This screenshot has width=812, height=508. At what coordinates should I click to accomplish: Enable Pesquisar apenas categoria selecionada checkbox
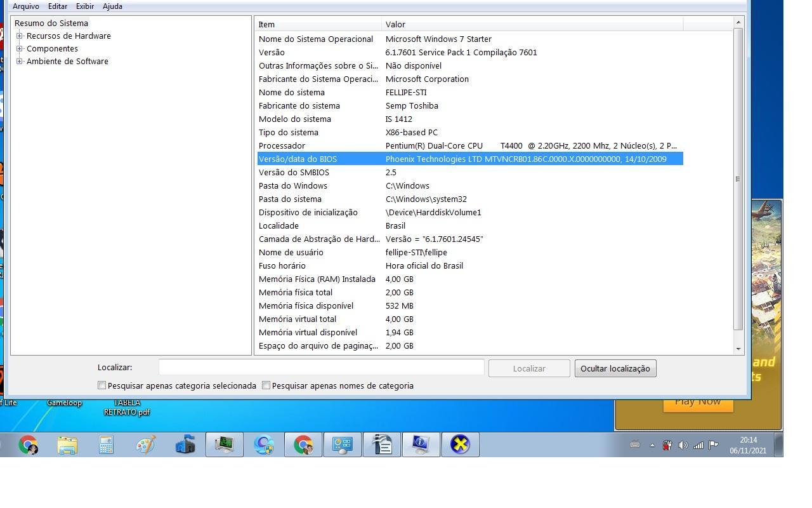tap(101, 385)
